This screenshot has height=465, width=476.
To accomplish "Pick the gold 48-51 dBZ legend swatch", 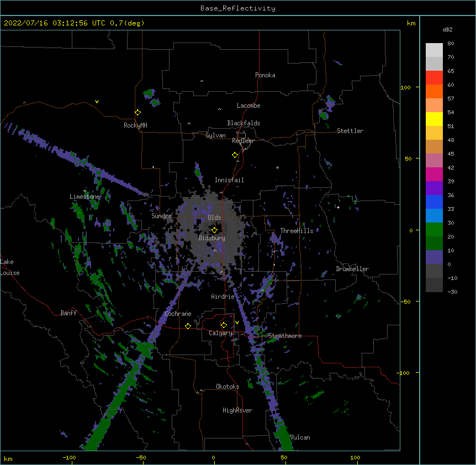I will click(434, 133).
